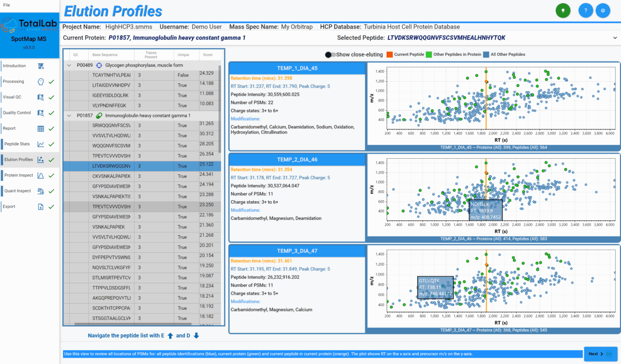Collapse the P01857 Immunoglobulin protein group
This screenshot has height=364, width=621.
pyautogui.click(x=69, y=116)
